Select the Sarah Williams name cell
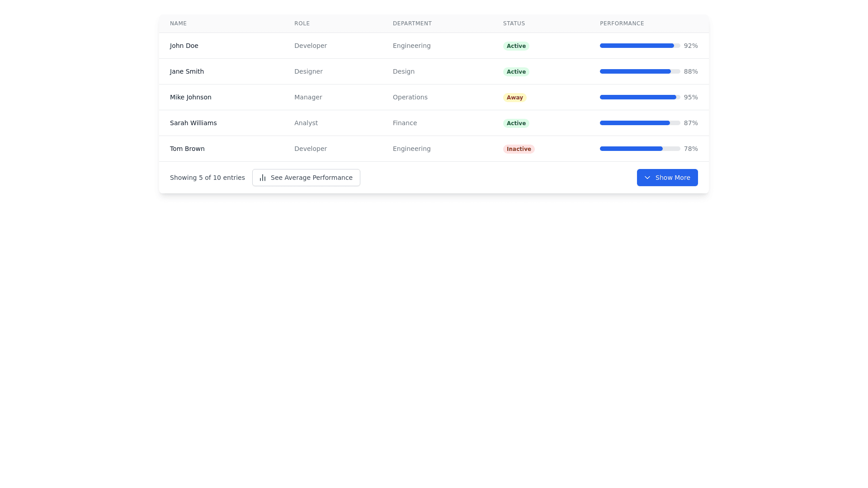 point(193,123)
